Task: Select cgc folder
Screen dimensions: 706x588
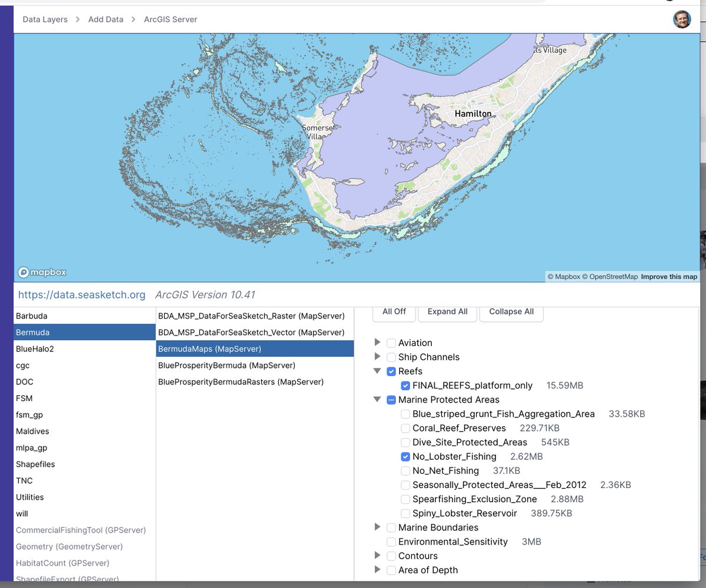Action: [x=85, y=366]
